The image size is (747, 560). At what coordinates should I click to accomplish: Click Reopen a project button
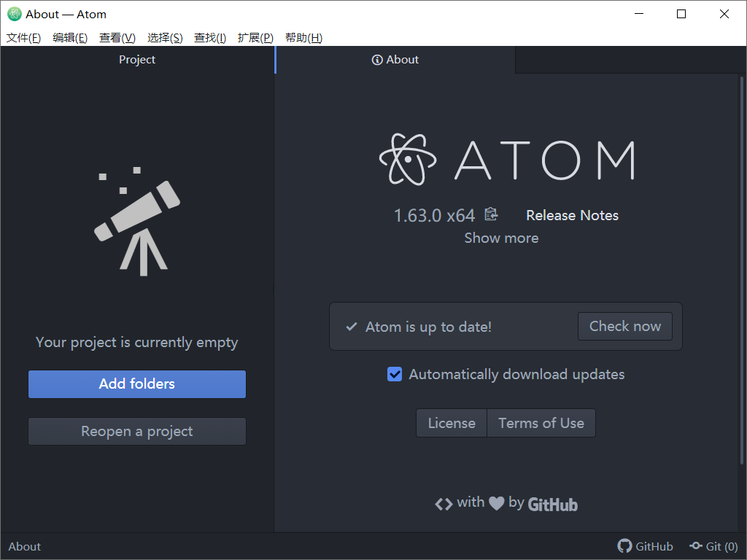tap(137, 432)
